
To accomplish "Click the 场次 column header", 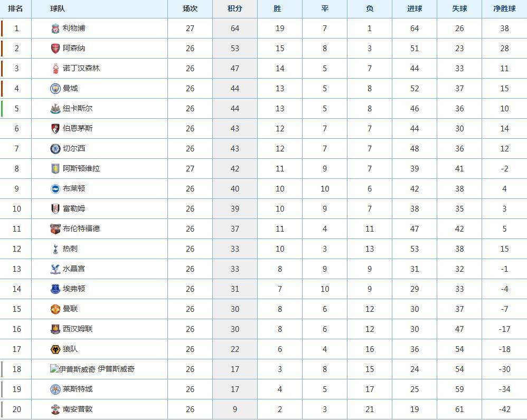I will tap(190, 9).
